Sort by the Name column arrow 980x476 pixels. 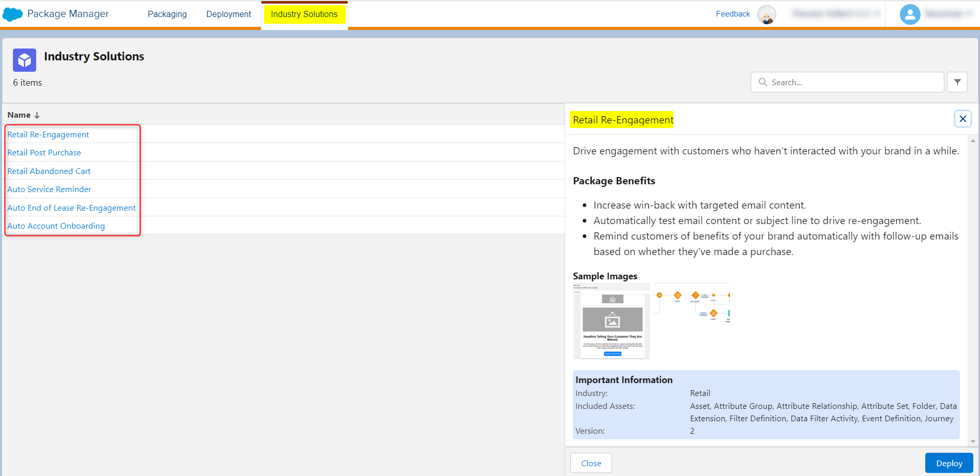[x=37, y=115]
